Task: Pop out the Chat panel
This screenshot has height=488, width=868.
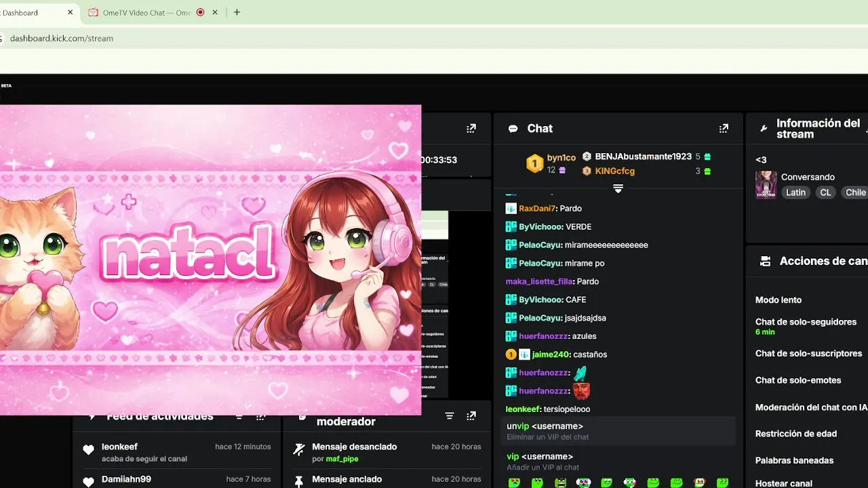Action: (x=724, y=128)
